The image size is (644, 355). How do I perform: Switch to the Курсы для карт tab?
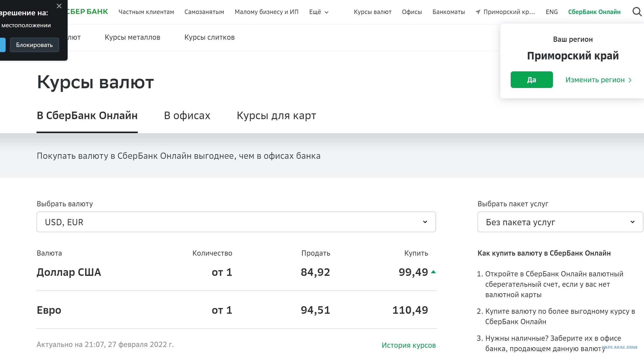coord(276,116)
